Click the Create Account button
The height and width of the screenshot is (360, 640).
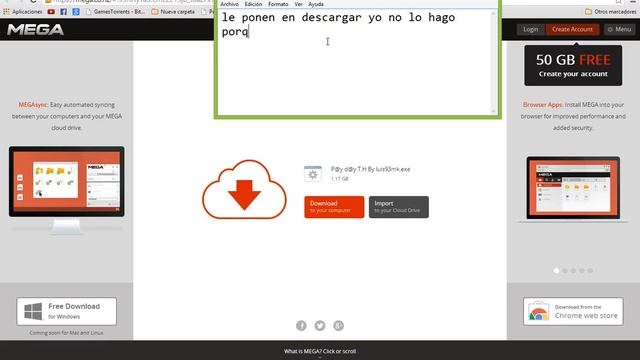572,29
